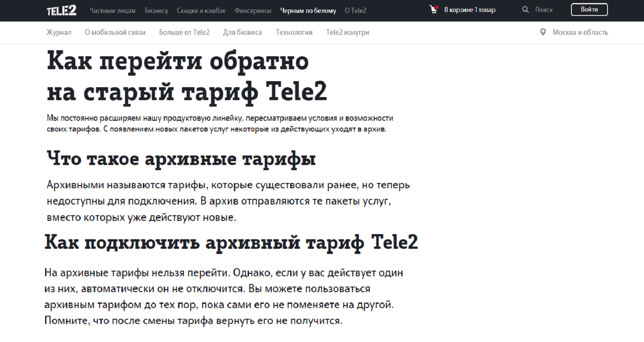644x342 pixels.
Task: Click В корзине 1 товар link
Action: pyautogui.click(x=470, y=9)
